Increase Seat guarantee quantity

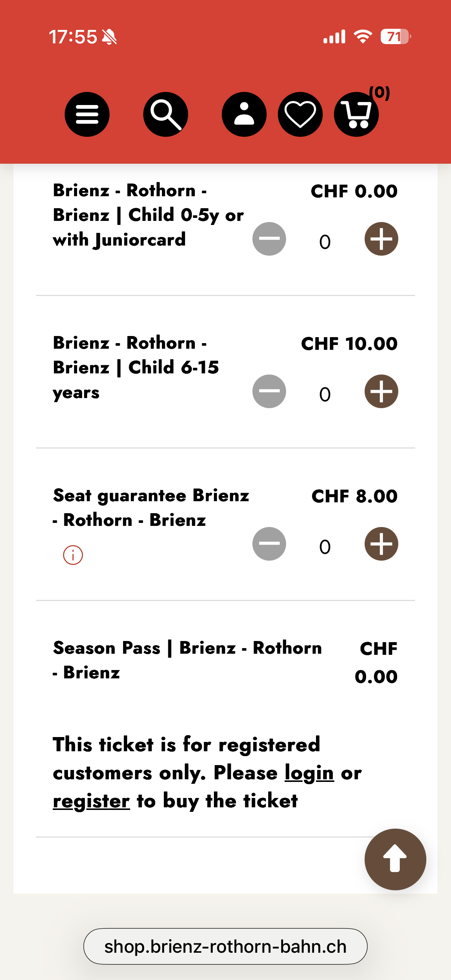381,544
